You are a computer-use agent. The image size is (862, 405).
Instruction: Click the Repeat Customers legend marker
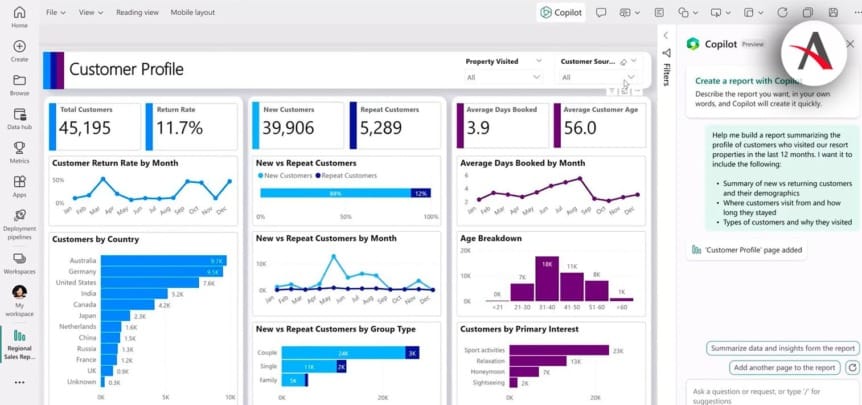coord(318,176)
